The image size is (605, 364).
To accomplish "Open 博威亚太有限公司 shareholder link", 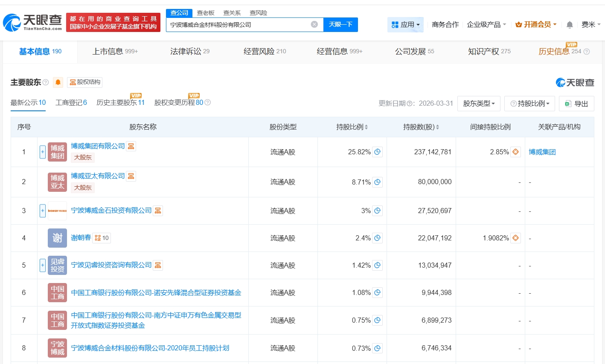I will (x=98, y=176).
